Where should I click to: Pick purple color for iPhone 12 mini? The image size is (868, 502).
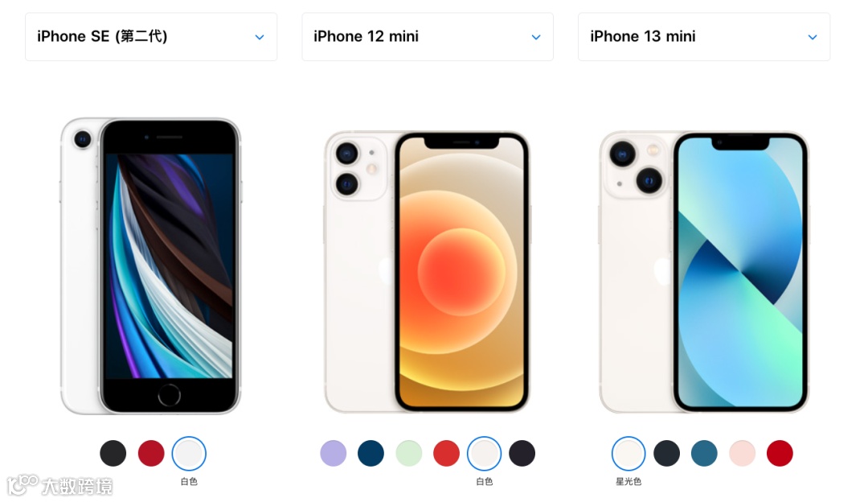pos(334,453)
